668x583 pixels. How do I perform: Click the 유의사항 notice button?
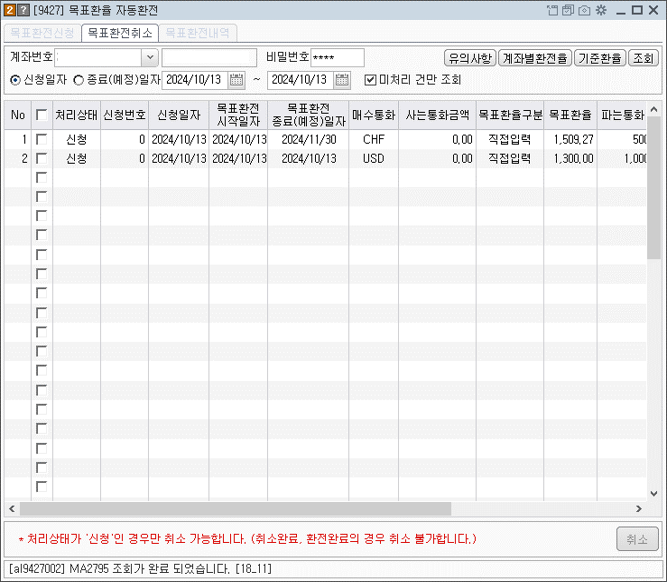pos(469,57)
